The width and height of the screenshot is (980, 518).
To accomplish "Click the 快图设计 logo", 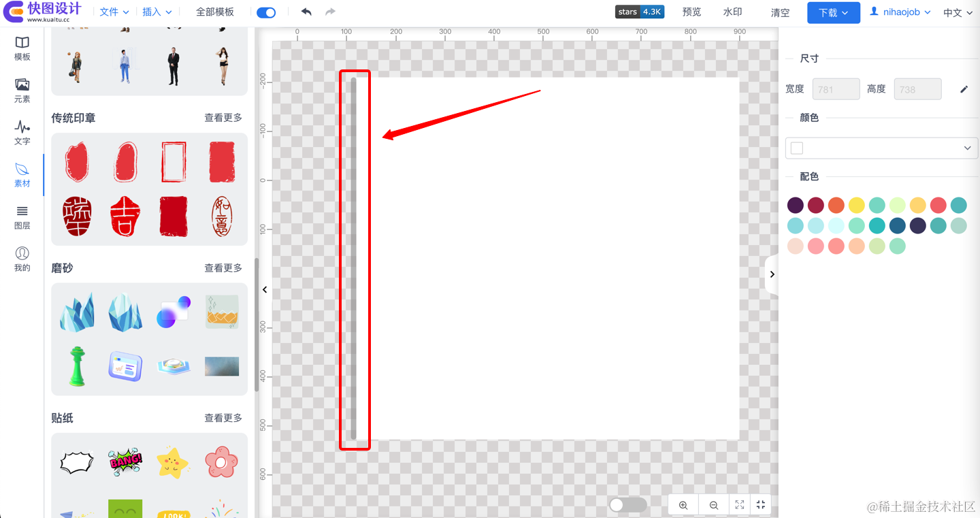I will click(42, 12).
